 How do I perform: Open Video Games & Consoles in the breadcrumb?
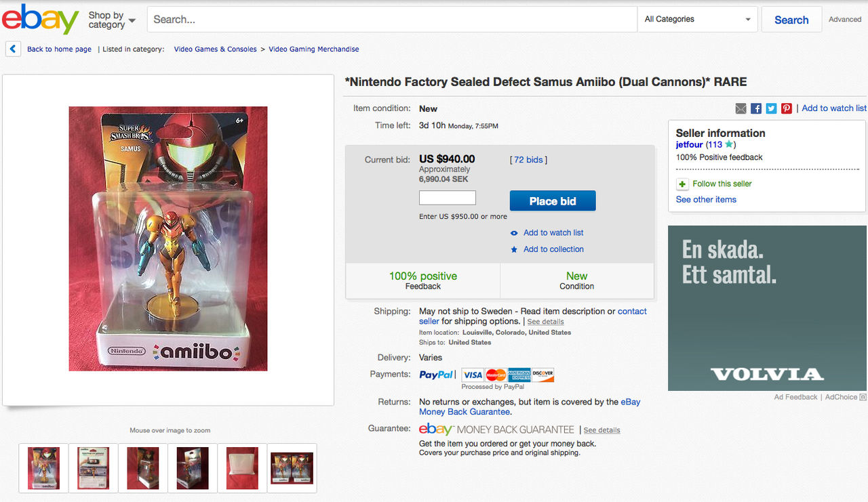[x=215, y=49]
